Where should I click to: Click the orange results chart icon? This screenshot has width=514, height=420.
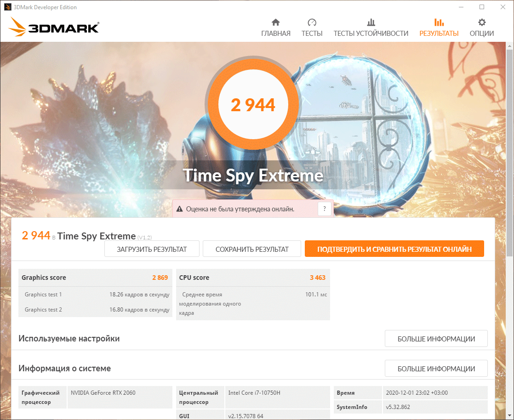coord(439,22)
